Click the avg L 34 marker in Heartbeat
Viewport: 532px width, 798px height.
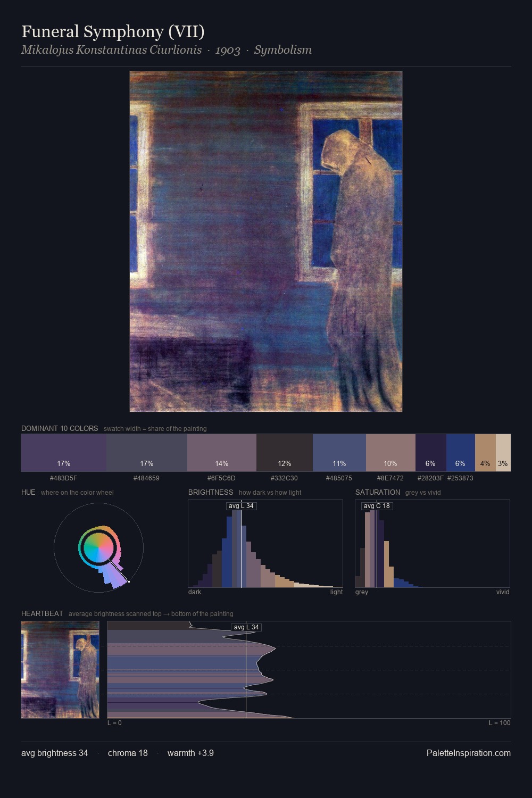(246, 627)
